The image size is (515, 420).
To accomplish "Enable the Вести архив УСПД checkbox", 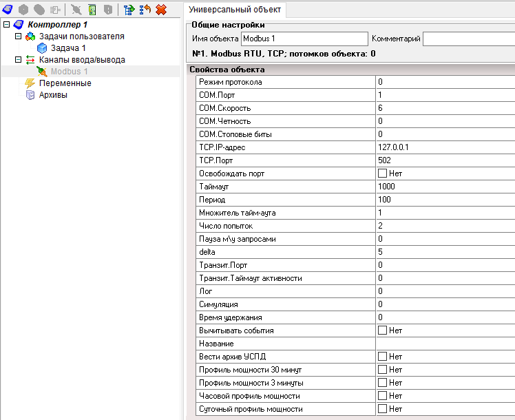I will [x=382, y=356].
